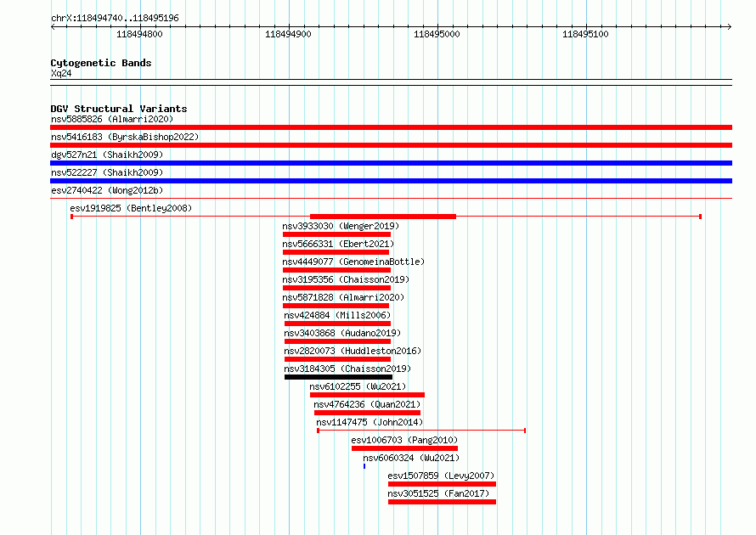Click the red bar under nsv3195356
Screen dimensions: 756x535
[x=336, y=288]
